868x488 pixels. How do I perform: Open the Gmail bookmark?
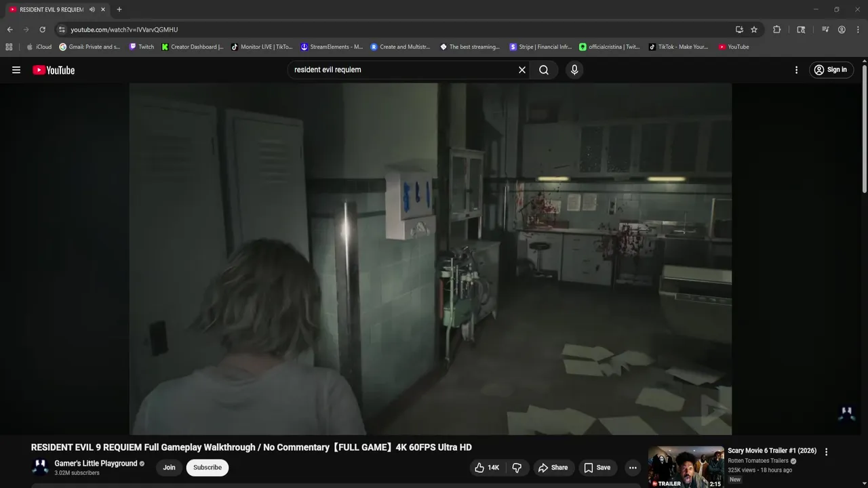(x=90, y=47)
